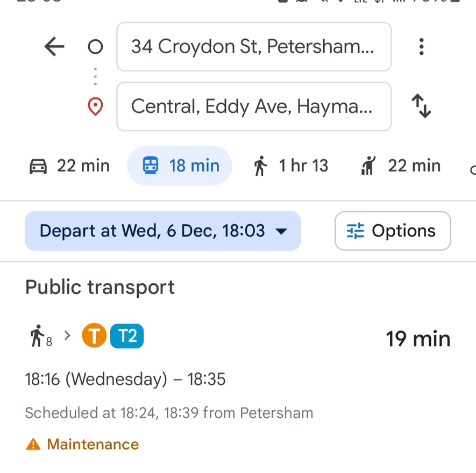476x473 pixels.
Task: Tap the Maintenance alert link
Action: pos(93,444)
